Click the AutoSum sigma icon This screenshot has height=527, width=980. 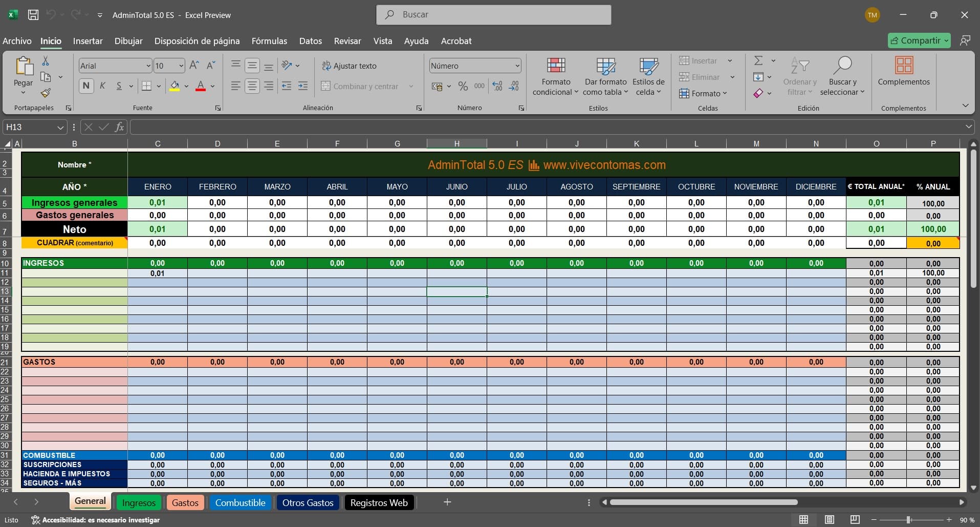(758, 60)
